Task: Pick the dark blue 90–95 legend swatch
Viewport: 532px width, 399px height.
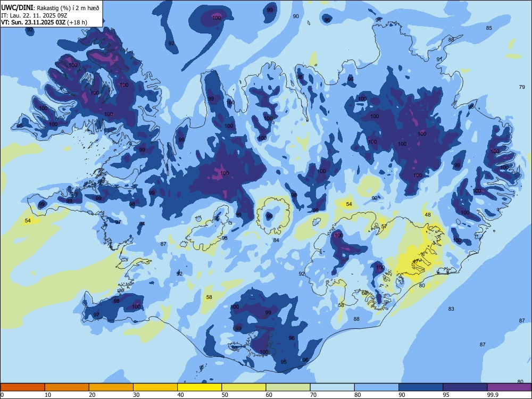Action: pos(421,387)
